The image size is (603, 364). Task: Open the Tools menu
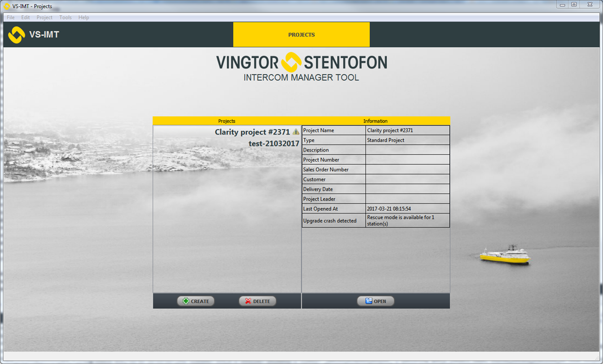tap(66, 18)
